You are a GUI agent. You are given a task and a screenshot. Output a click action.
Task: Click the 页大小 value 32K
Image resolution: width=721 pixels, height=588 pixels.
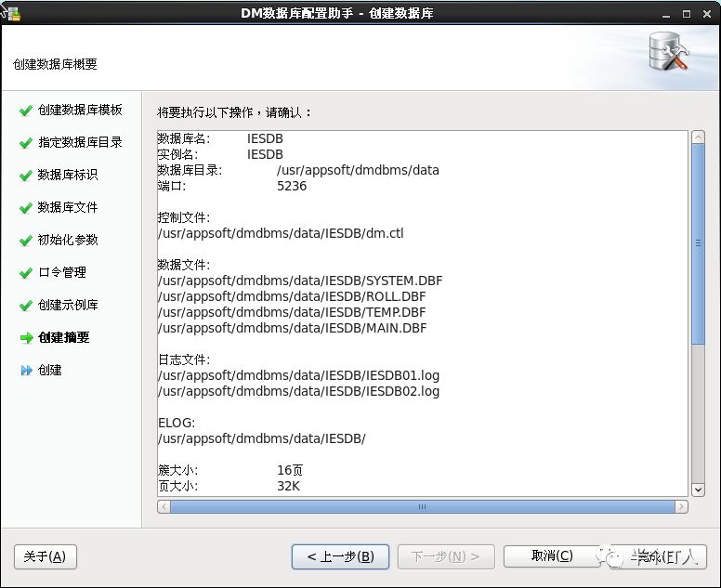click(288, 486)
